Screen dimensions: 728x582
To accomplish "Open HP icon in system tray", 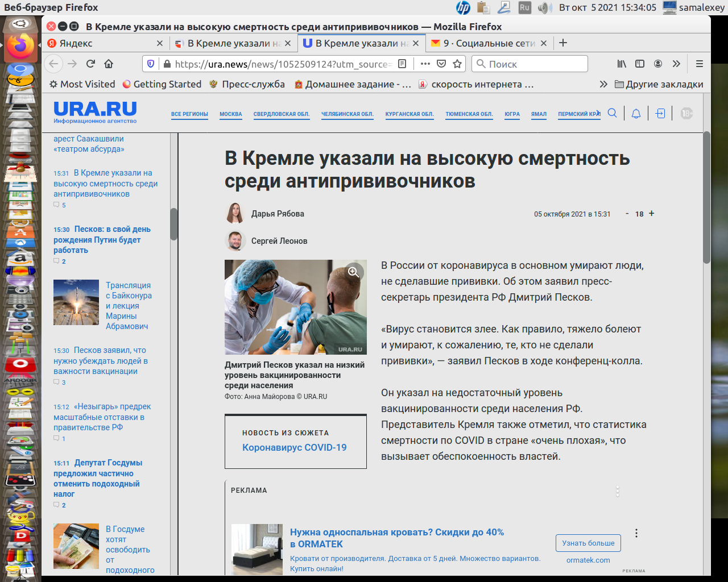I will coord(464,7).
